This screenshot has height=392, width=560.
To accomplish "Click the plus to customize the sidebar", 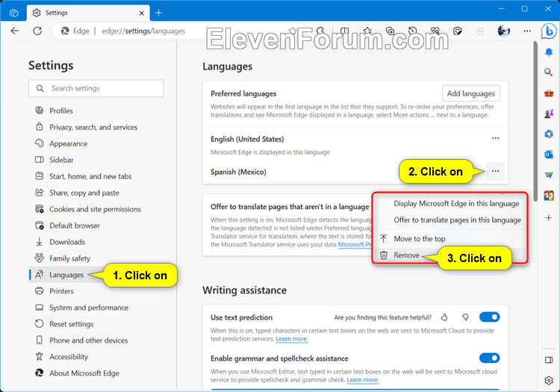I will pos(549,218).
